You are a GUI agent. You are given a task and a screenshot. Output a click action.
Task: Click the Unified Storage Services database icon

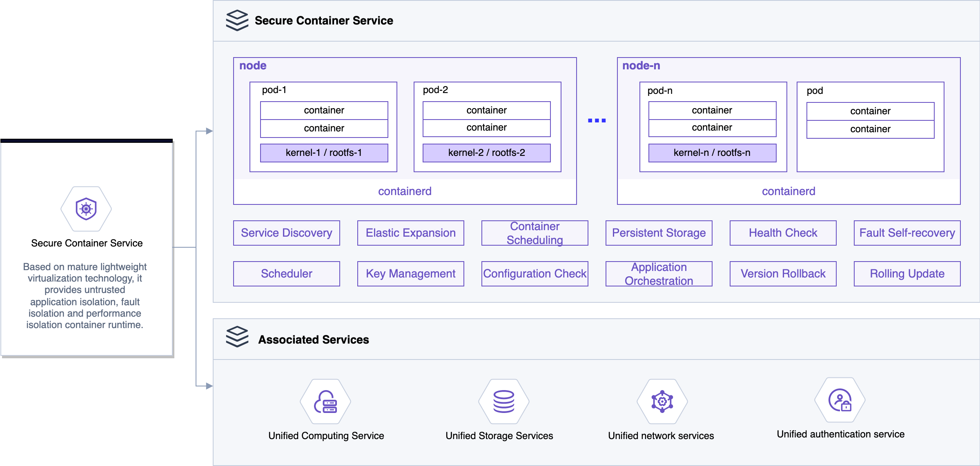click(503, 402)
